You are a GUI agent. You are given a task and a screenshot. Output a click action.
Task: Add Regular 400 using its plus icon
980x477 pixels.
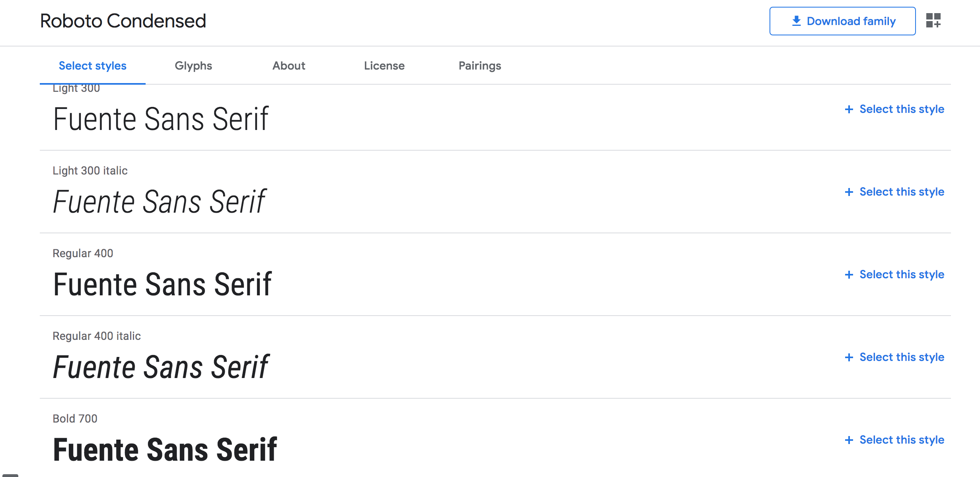tap(849, 274)
